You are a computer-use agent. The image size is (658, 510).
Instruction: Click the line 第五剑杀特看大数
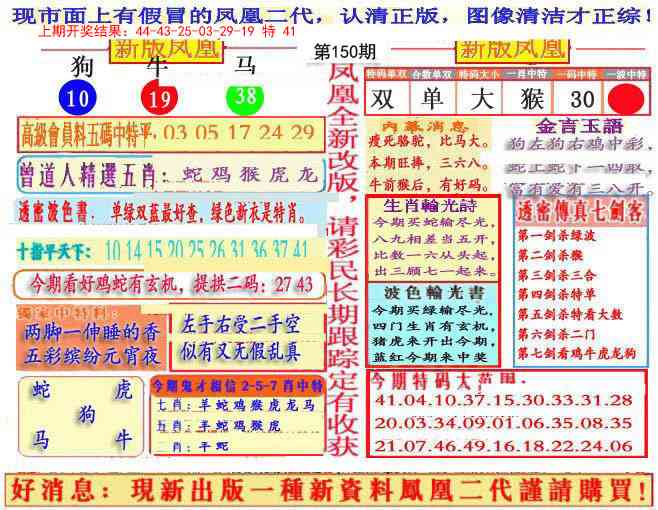pos(570,314)
